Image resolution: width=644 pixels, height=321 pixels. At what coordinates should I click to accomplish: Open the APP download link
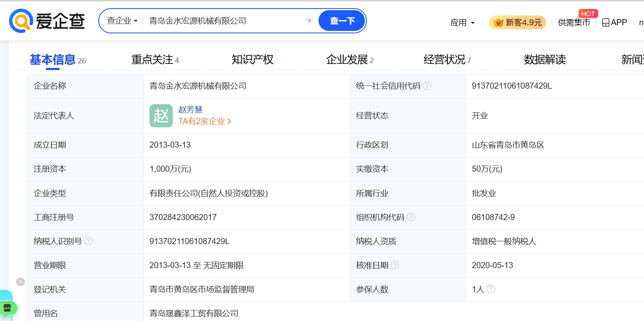[614, 22]
